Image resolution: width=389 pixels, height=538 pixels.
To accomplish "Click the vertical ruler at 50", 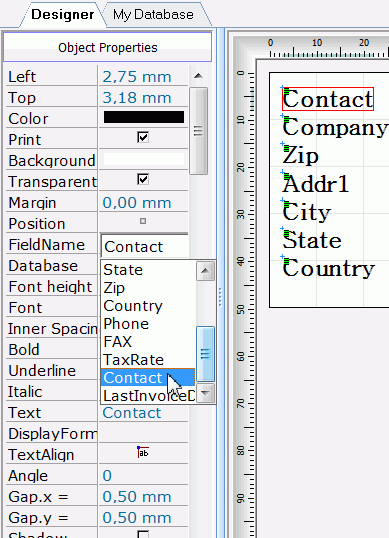I will click(x=241, y=309).
